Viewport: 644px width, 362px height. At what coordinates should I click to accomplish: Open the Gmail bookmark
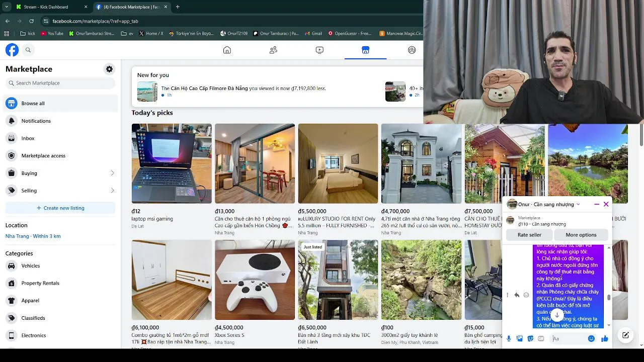click(x=313, y=34)
